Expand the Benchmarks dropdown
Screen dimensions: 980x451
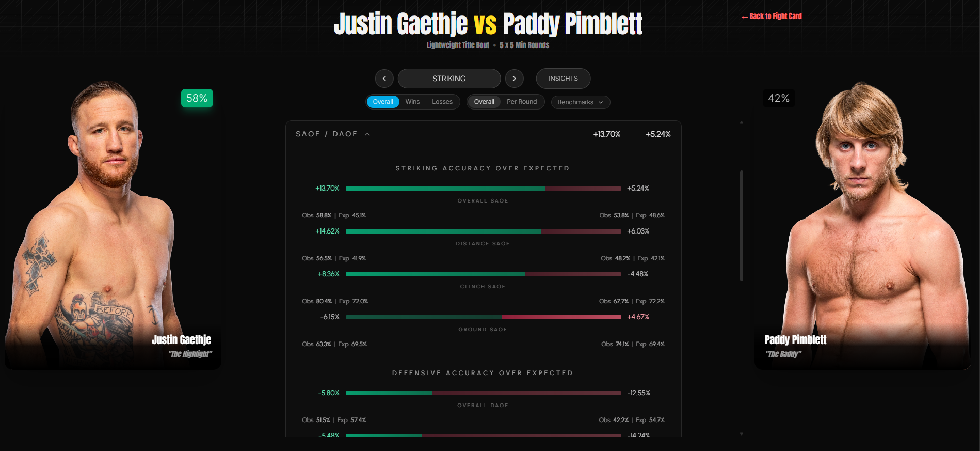[x=580, y=102]
